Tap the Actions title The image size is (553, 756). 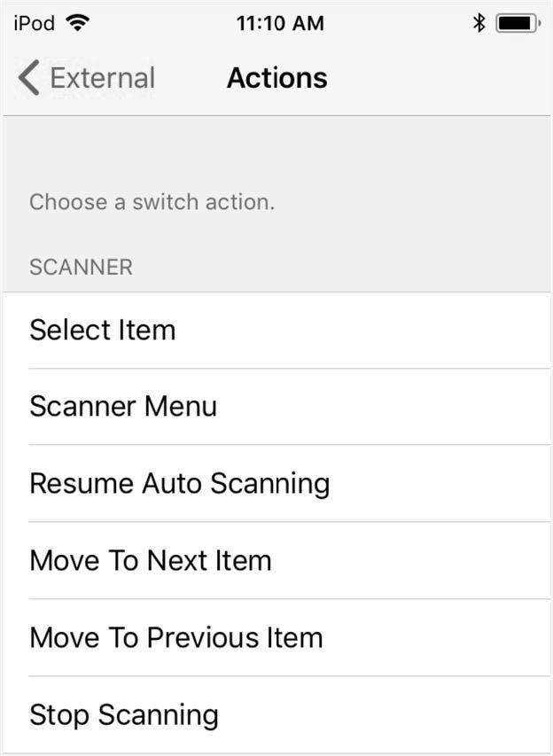coord(277,78)
